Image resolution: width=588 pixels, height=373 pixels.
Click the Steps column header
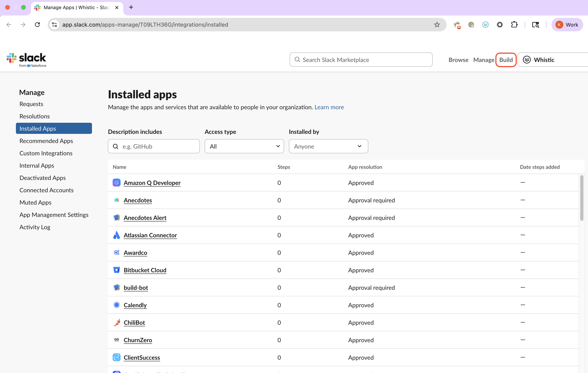click(x=284, y=167)
